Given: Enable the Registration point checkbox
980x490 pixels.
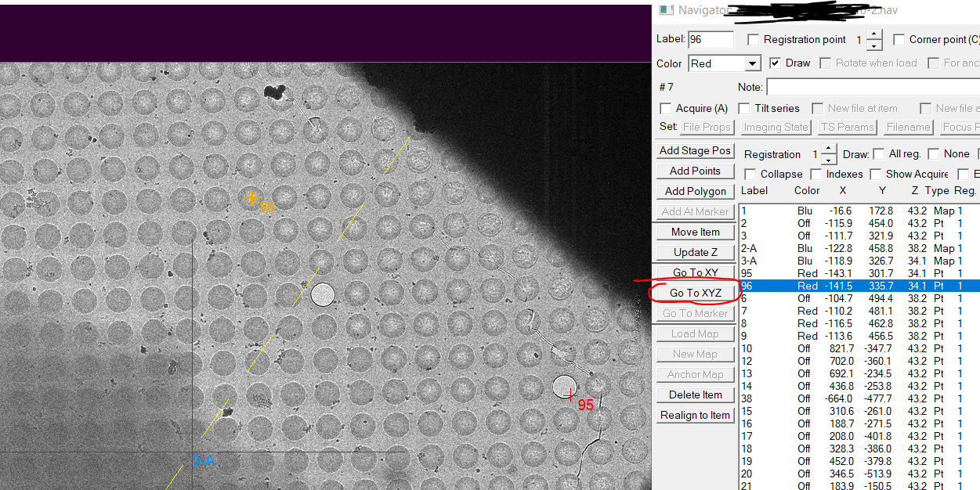Looking at the screenshot, I should coord(754,40).
